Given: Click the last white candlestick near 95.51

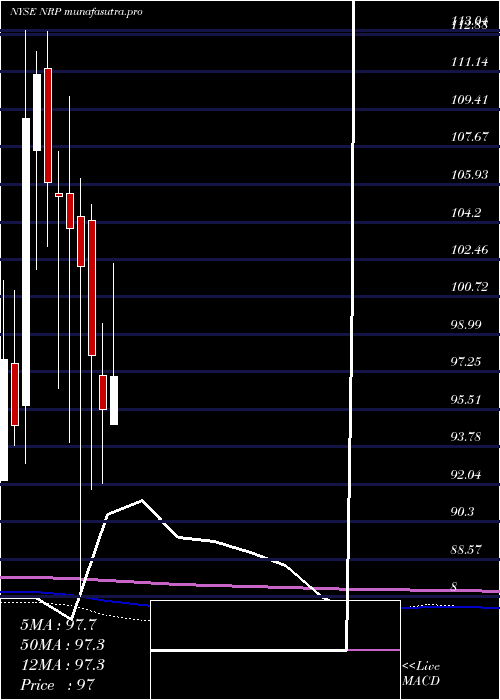Looking at the screenshot, I should (x=114, y=400).
